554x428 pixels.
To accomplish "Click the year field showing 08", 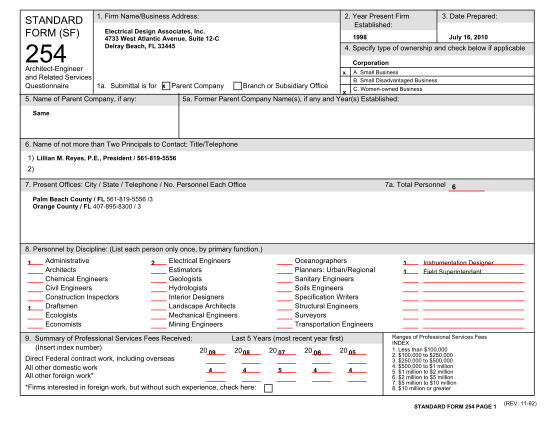I will [x=251, y=351].
